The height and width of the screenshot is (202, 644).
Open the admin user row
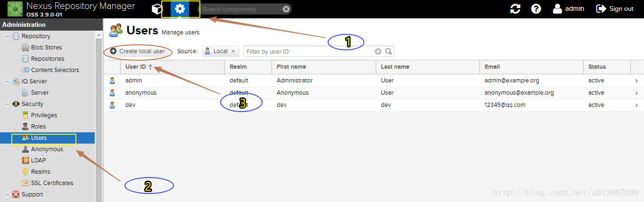(x=373, y=81)
